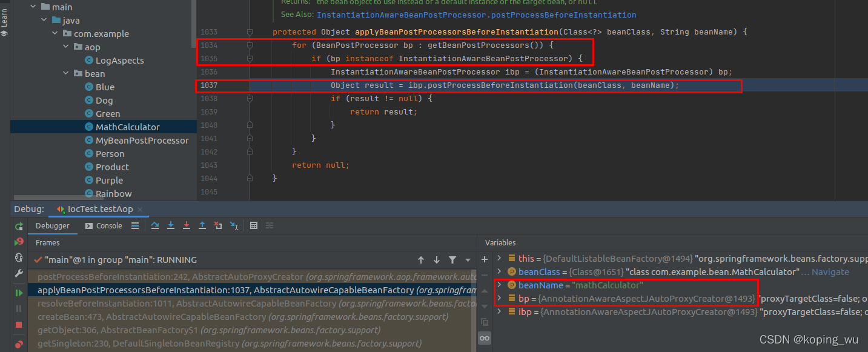This screenshot has width=868, height=352.
Task: Toggle fold end marker at line 1044
Action: [x=250, y=179]
